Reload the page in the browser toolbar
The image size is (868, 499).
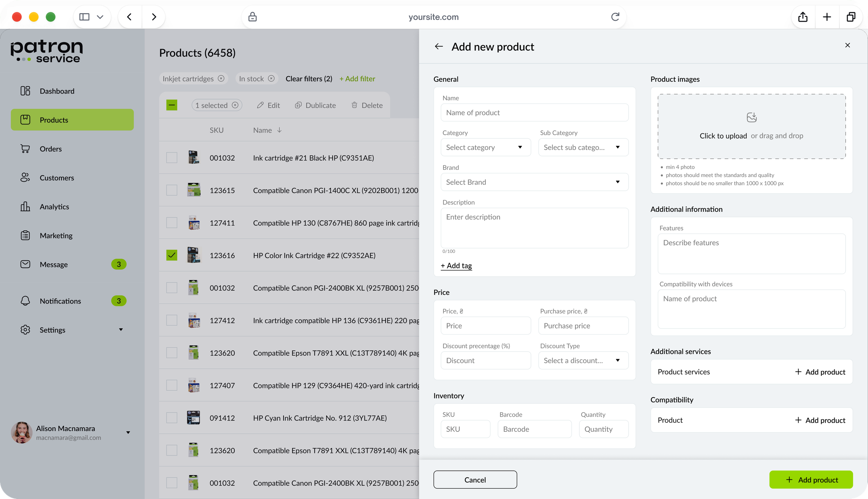tap(615, 17)
